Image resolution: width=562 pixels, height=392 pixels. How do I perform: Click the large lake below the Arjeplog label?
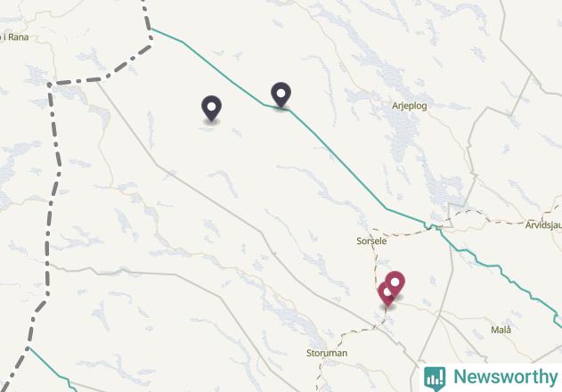(x=403, y=133)
